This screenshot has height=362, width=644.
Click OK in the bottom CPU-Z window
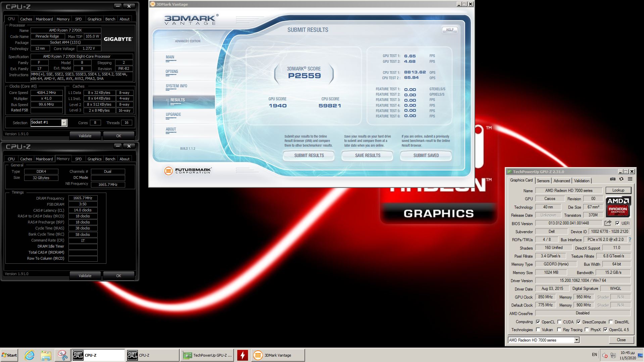[118, 276]
